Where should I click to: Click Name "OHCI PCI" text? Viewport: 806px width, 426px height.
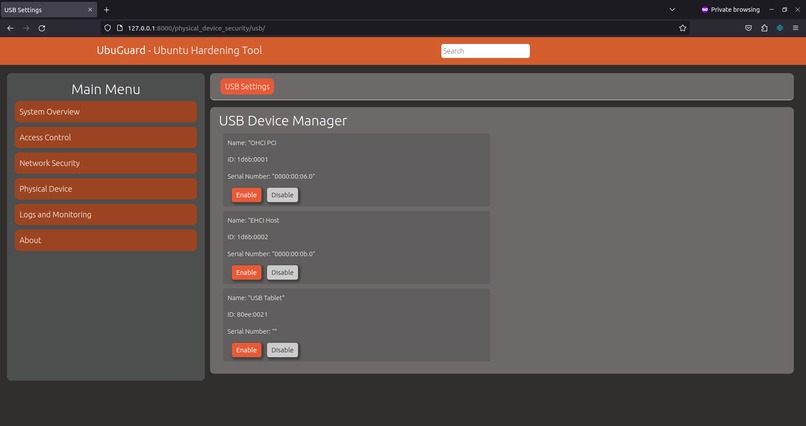click(252, 143)
